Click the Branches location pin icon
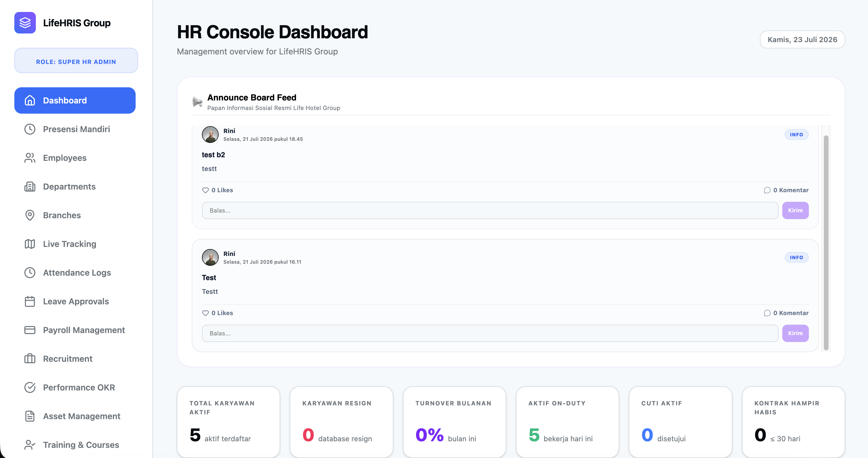 [x=30, y=215]
